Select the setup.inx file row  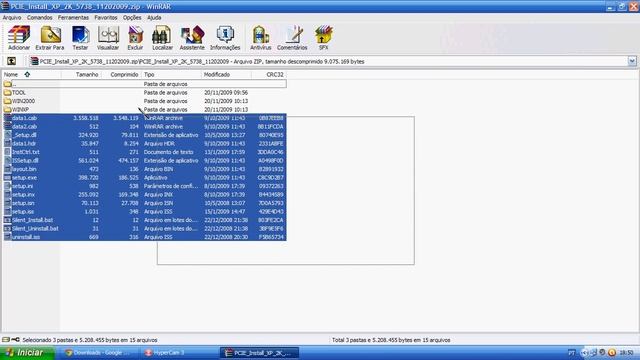pos(145,195)
